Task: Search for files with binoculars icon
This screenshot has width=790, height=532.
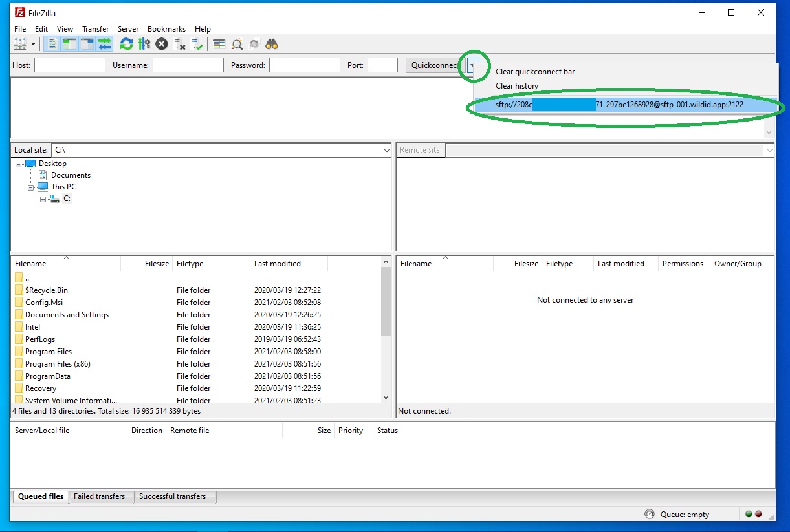Action: coord(272,44)
